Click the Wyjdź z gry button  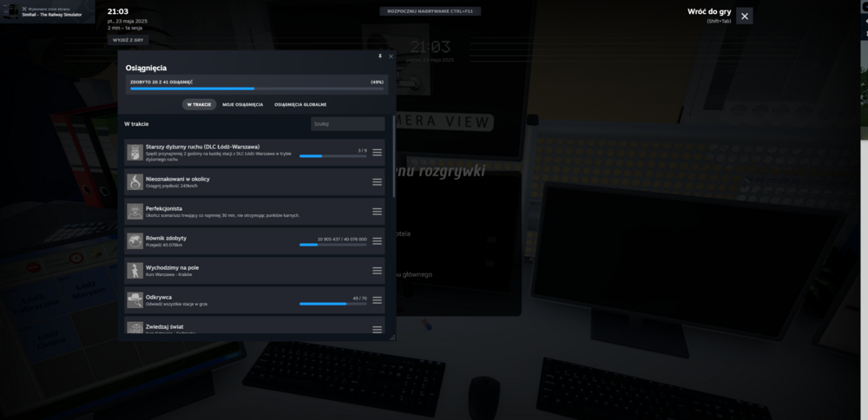point(128,41)
